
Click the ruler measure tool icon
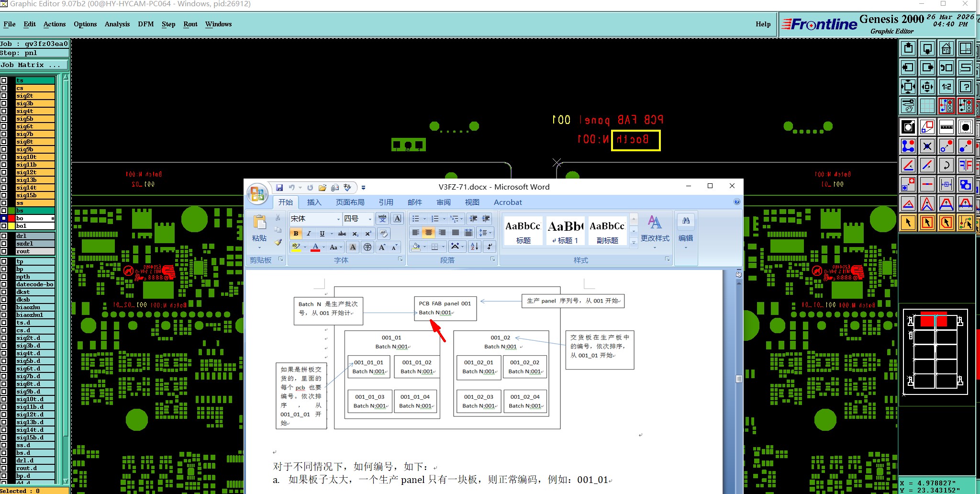pos(947,127)
